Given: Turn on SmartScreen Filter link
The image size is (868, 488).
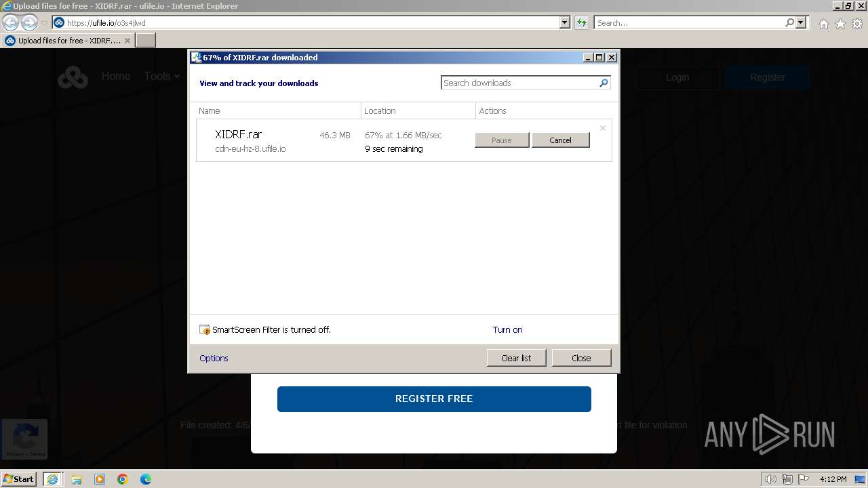Looking at the screenshot, I should pyautogui.click(x=507, y=330).
